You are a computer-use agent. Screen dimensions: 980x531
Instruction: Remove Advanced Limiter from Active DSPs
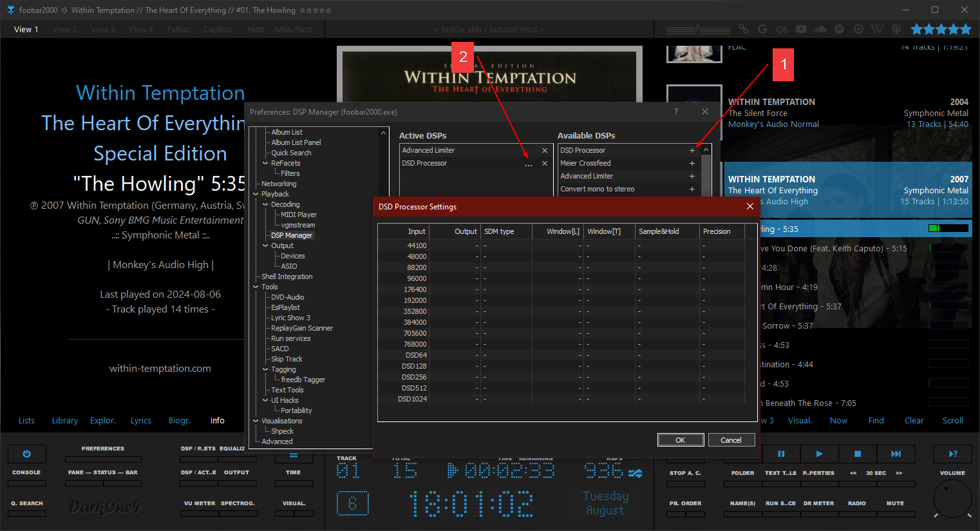(x=545, y=151)
